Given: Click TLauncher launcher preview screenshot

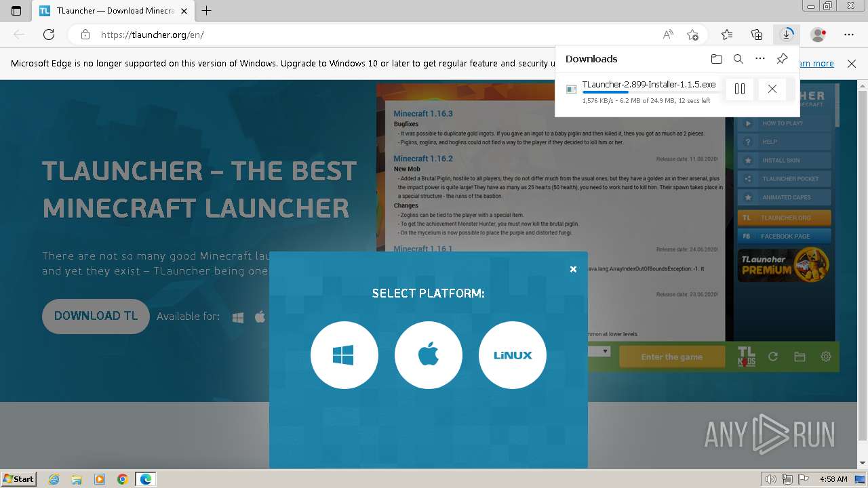Looking at the screenshot, I should [608, 228].
